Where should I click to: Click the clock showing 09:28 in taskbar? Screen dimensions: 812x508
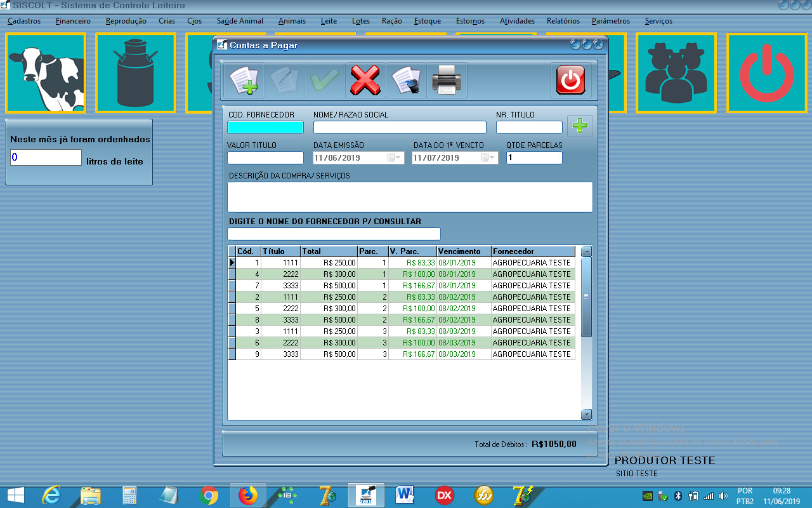coord(782,491)
